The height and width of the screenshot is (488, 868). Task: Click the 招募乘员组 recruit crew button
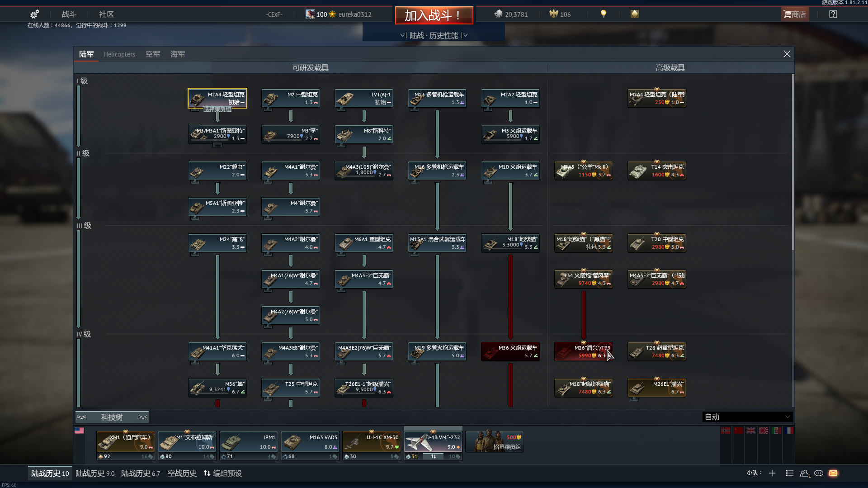coord(495,442)
